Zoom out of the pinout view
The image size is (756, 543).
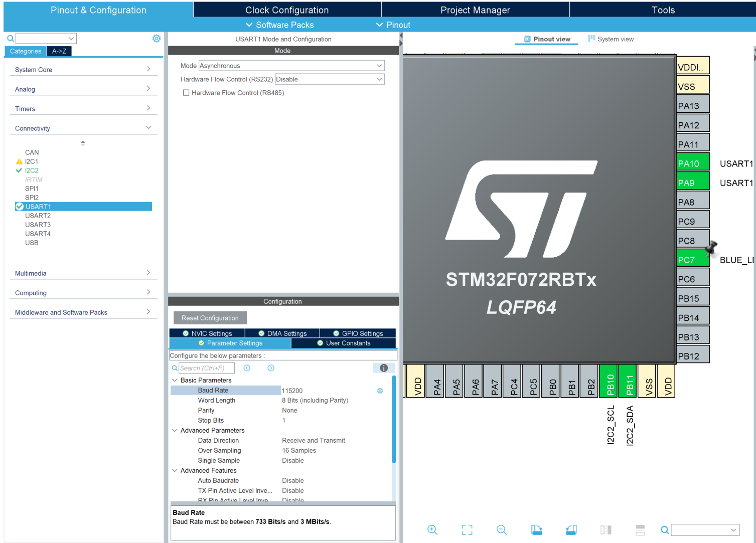tap(501, 529)
